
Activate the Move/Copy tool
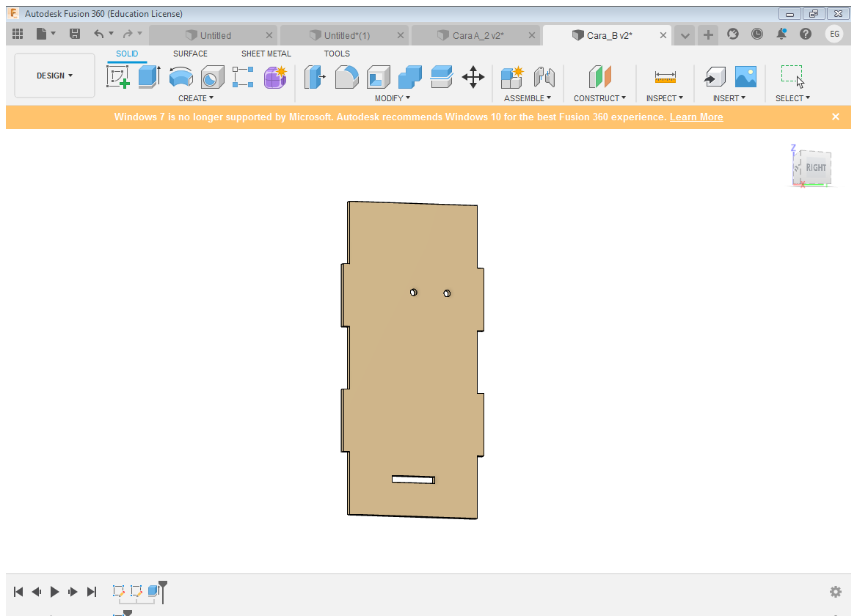pyautogui.click(x=473, y=77)
